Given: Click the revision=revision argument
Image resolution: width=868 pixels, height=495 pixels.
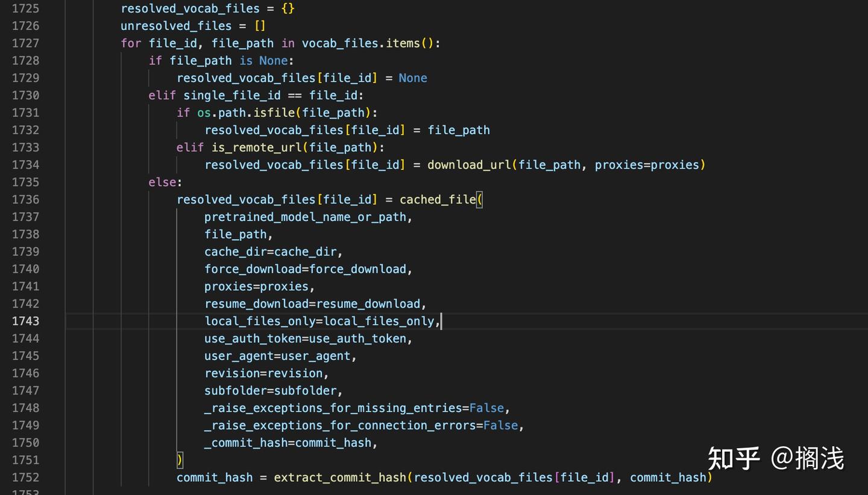Looking at the screenshot, I should [265, 373].
